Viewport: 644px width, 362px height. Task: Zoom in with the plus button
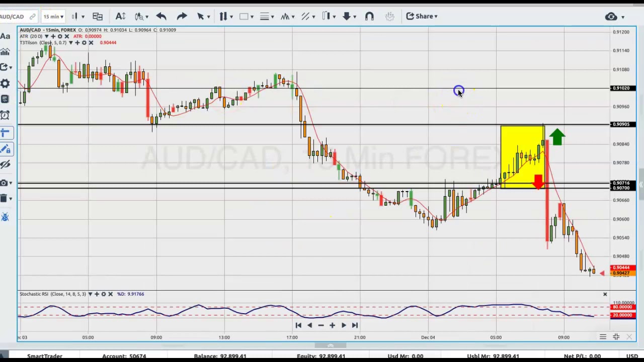click(x=332, y=325)
